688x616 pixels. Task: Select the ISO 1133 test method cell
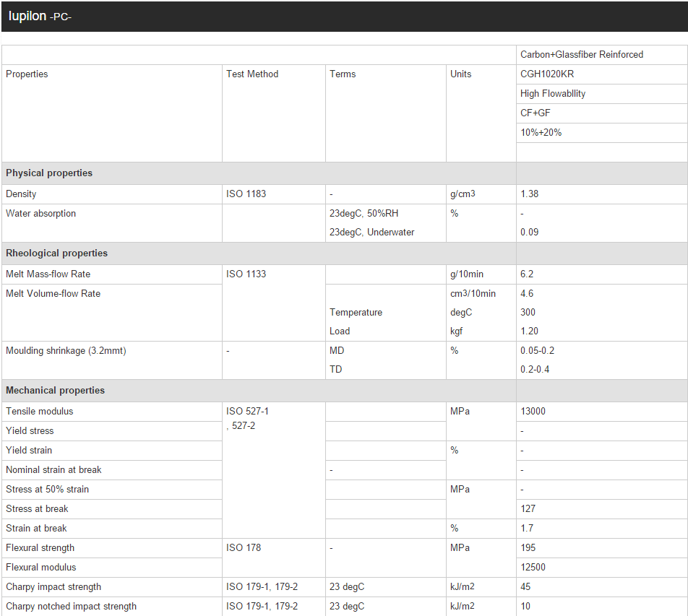coord(246,274)
